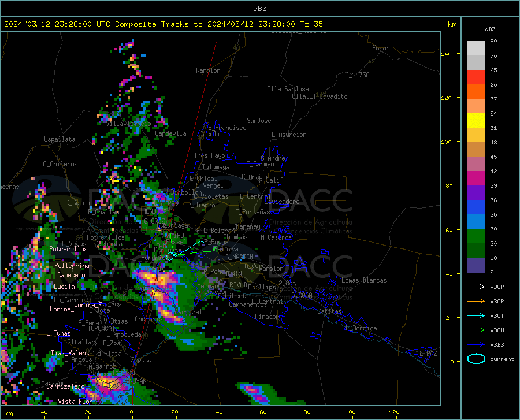Click the orange VBCR arrow icon
Viewport: 520px width, 420px height.
point(476,301)
